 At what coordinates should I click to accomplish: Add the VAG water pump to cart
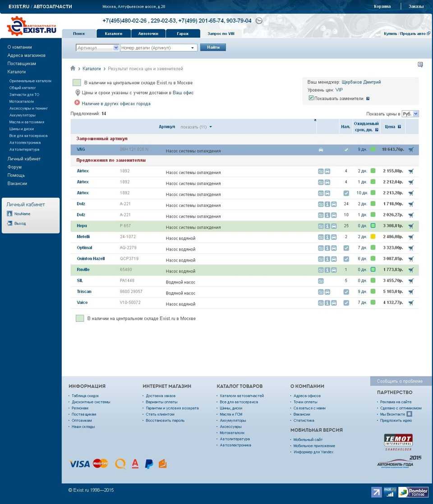click(410, 150)
